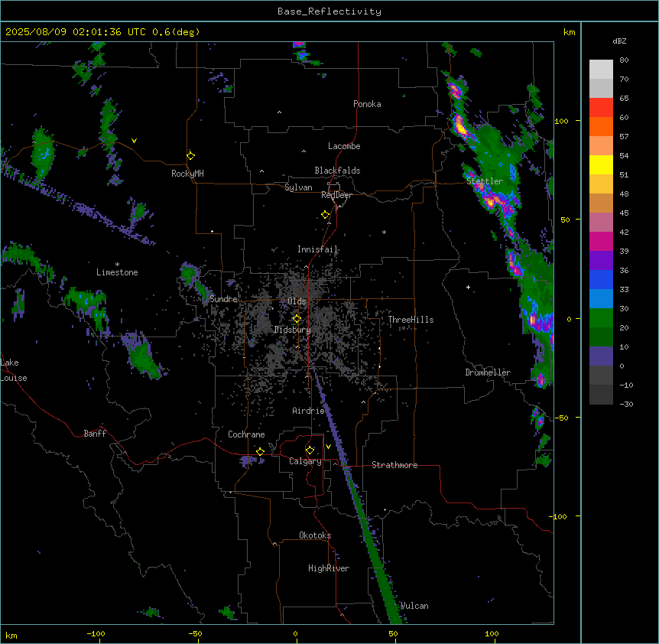The height and width of the screenshot is (644, 659).
Task: Click the 80 value on dBZ legend
Action: 624,60
